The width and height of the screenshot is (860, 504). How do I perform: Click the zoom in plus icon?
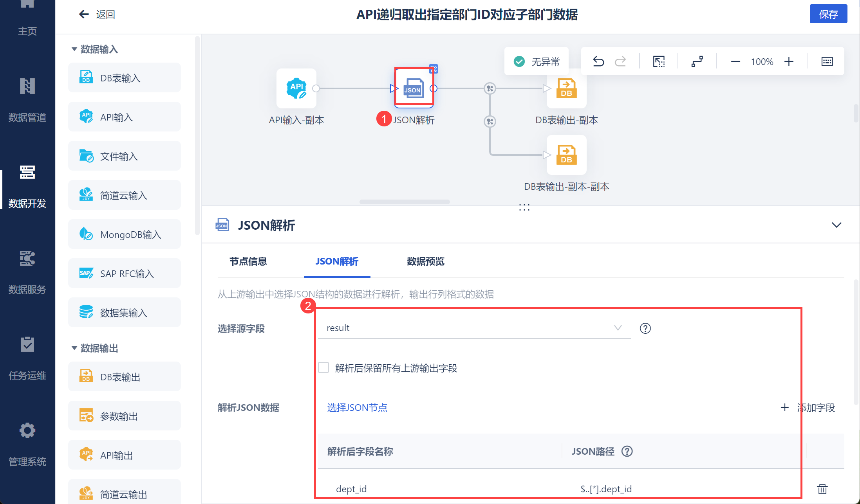point(789,61)
